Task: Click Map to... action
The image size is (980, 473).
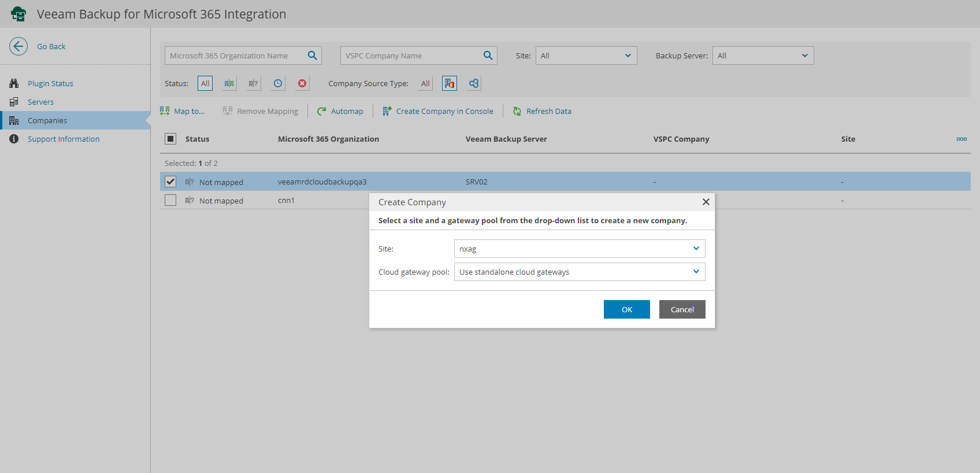Action: (183, 111)
